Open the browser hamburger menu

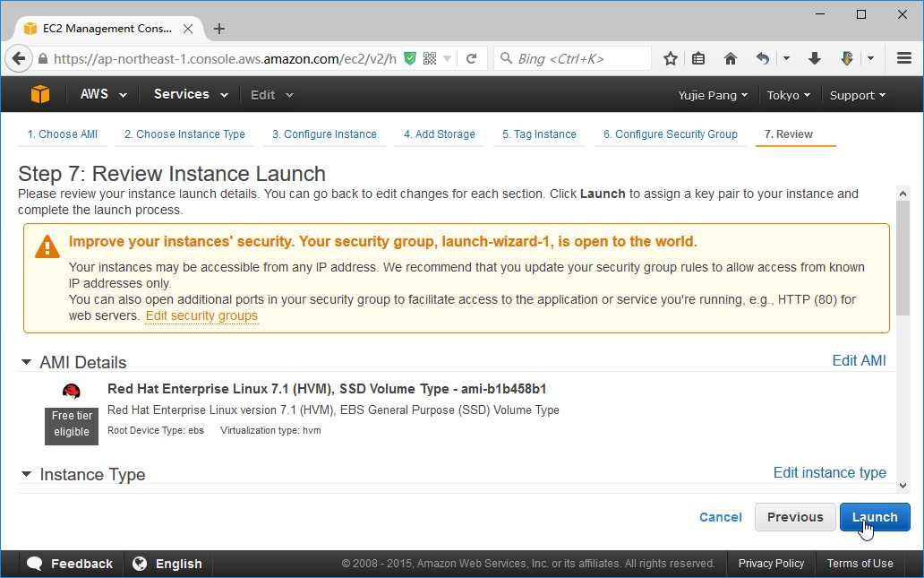[904, 58]
